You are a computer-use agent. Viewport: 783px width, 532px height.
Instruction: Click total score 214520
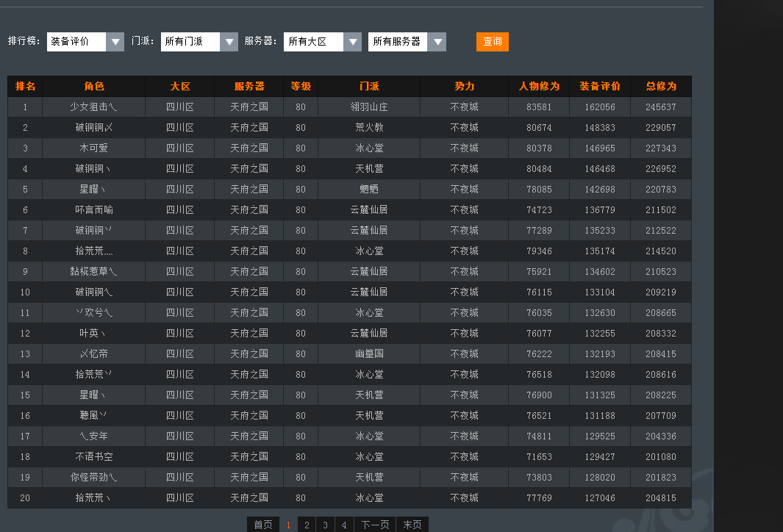[x=661, y=251]
